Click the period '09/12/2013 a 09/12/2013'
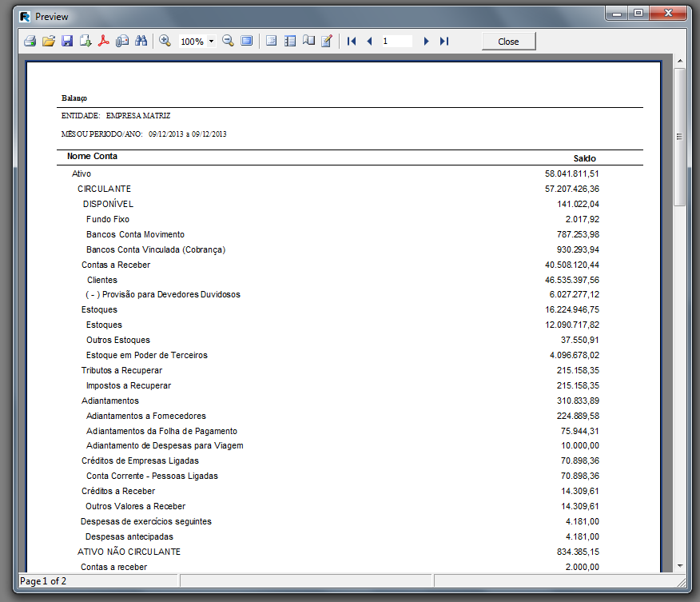 pos(188,134)
